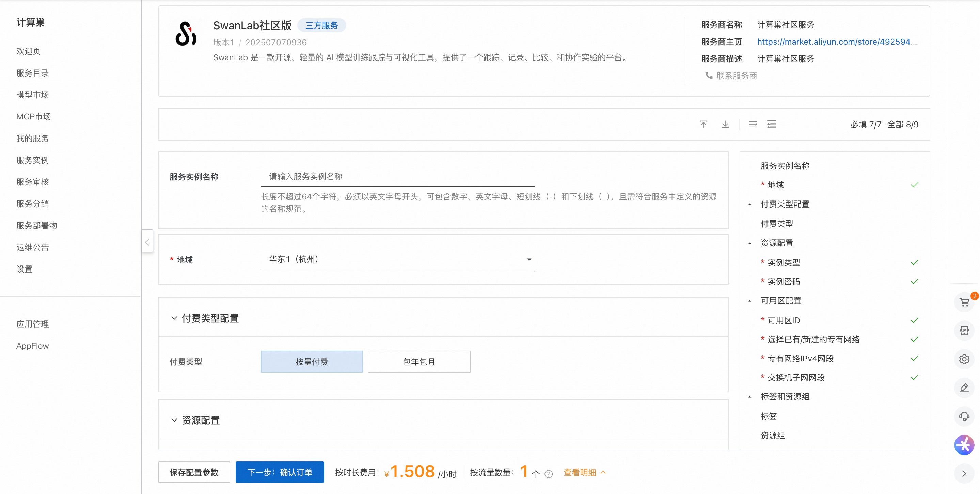
Task: Click the help question mark near 按流量数量
Action: pyautogui.click(x=549, y=474)
